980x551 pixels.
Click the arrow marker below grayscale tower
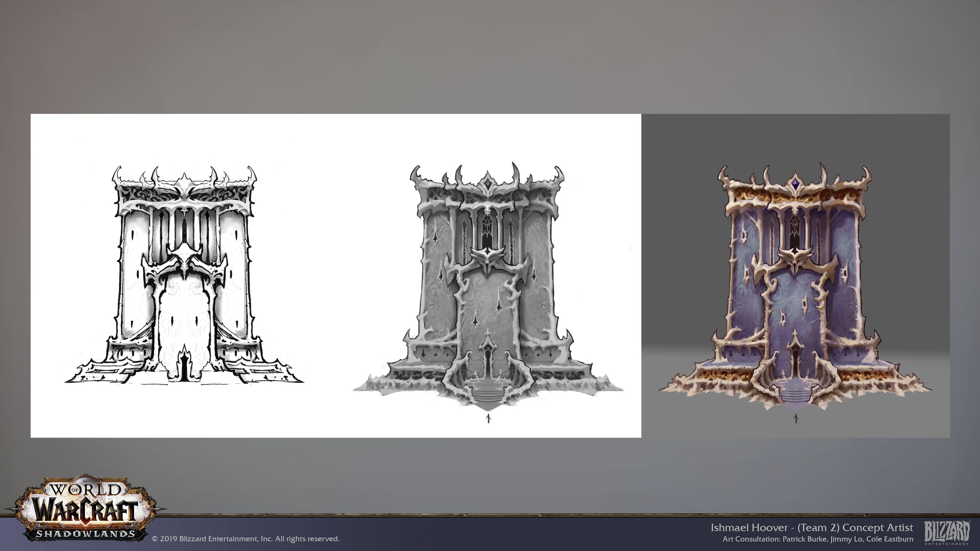(x=489, y=419)
